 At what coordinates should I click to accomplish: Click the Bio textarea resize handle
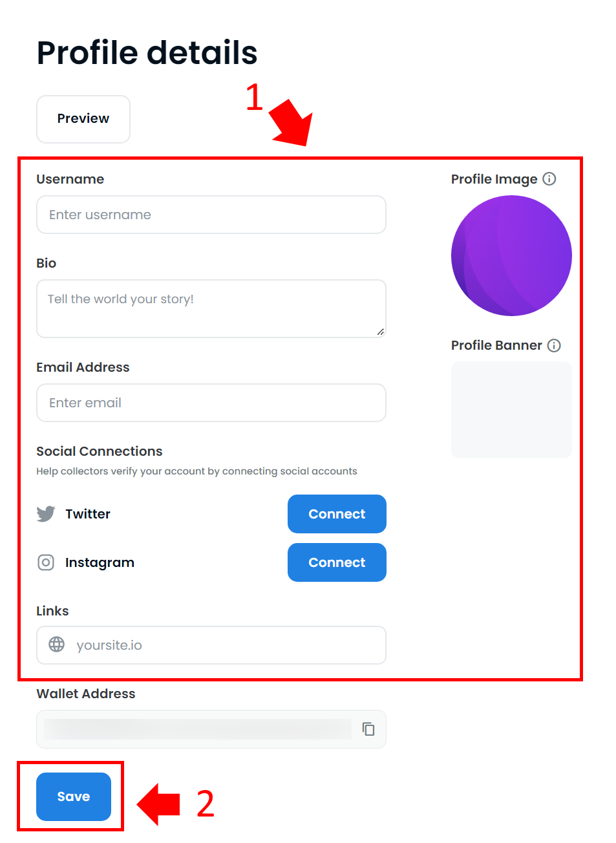pyautogui.click(x=381, y=332)
